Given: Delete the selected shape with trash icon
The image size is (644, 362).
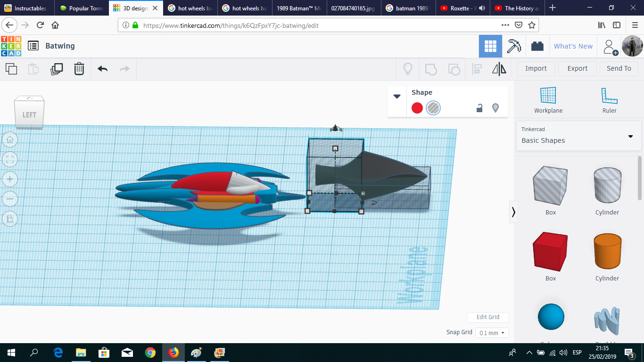Looking at the screenshot, I should tap(79, 69).
